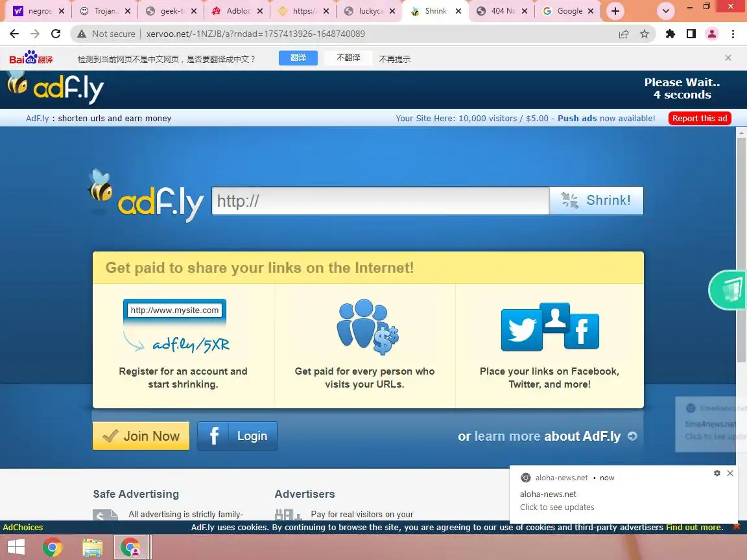747x560 pixels.
Task: Close the cookie notice bar
Action: [736, 527]
